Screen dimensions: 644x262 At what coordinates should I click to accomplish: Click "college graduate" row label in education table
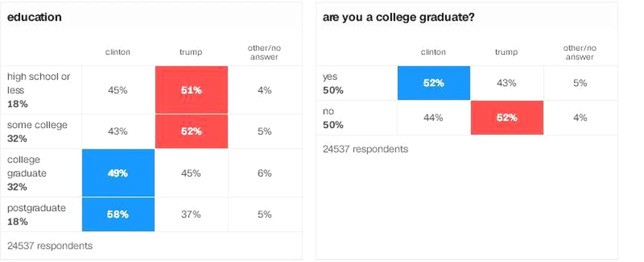click(27, 167)
